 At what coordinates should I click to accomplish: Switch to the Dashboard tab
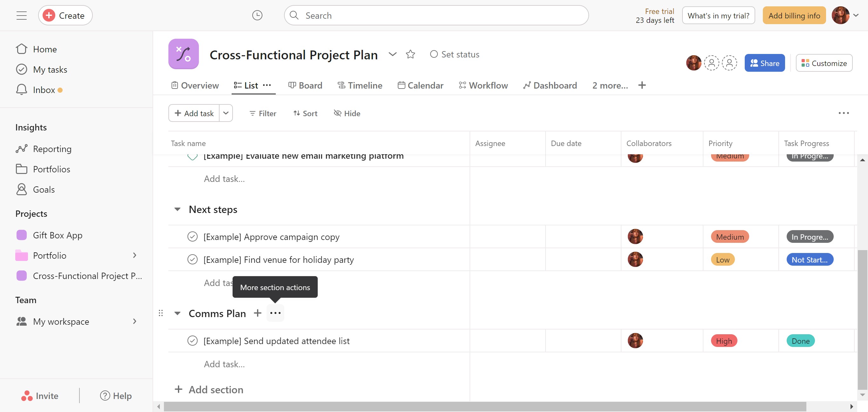point(550,85)
